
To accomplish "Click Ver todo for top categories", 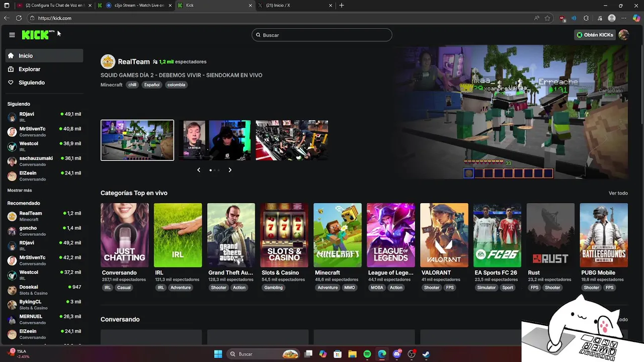I will [618, 193].
